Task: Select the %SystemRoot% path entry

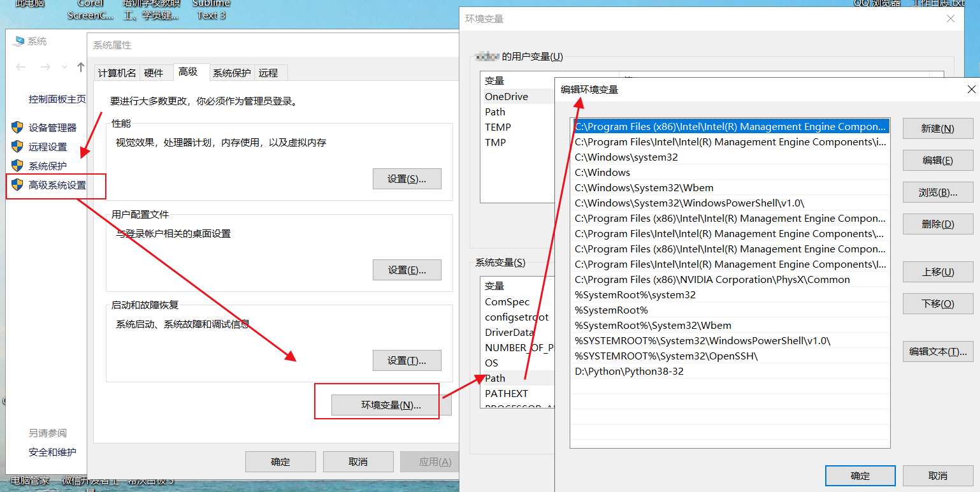Action: click(x=730, y=310)
